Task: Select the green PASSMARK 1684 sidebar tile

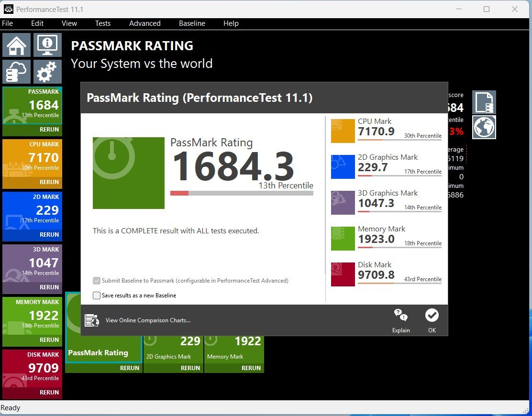Action: [32, 105]
